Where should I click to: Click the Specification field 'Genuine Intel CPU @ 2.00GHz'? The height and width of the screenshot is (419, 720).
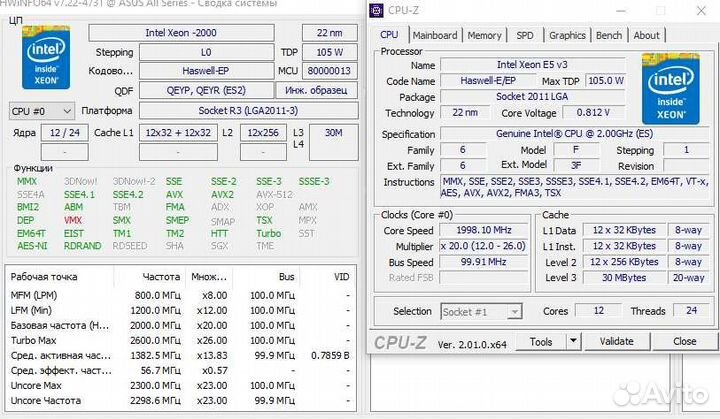click(574, 134)
